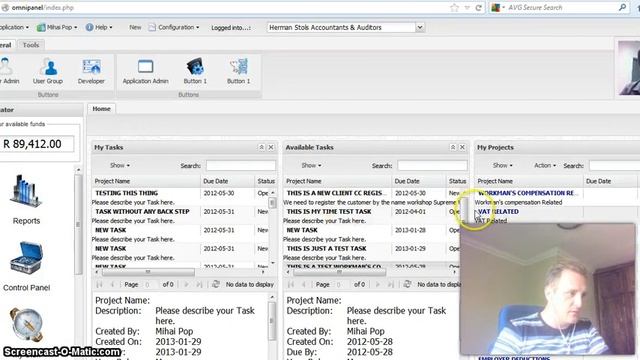Select the TESTING THIS THING task
640x360 pixels.
point(127,193)
